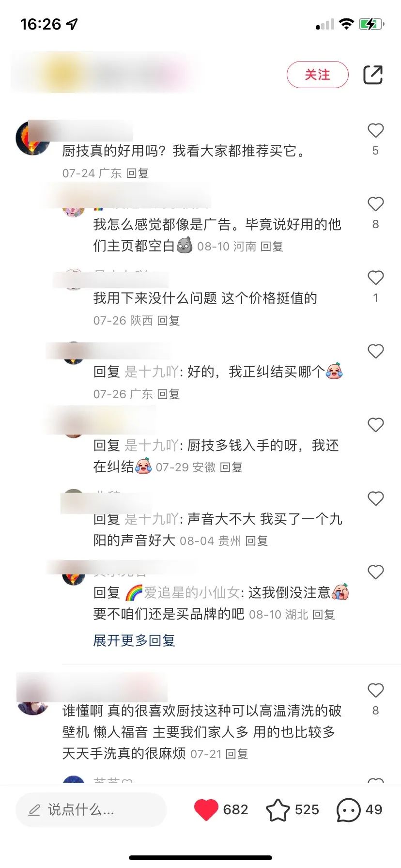Image resolution: width=401 pixels, height=868 pixels.
Task: Heart the reply about 九阳的声音好大
Action: click(x=375, y=498)
